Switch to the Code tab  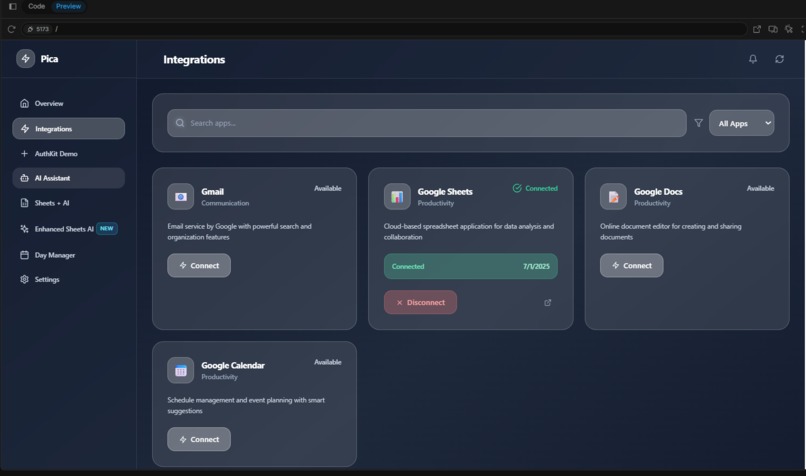coord(36,6)
